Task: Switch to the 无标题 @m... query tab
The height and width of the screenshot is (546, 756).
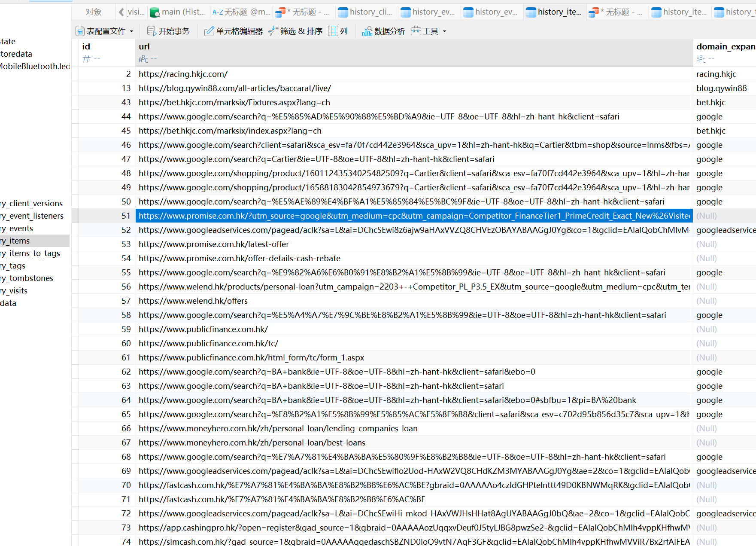Action: pyautogui.click(x=241, y=12)
